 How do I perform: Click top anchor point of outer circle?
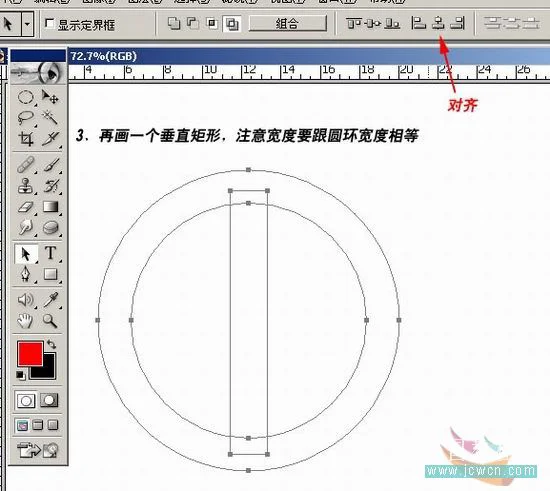pos(248,170)
